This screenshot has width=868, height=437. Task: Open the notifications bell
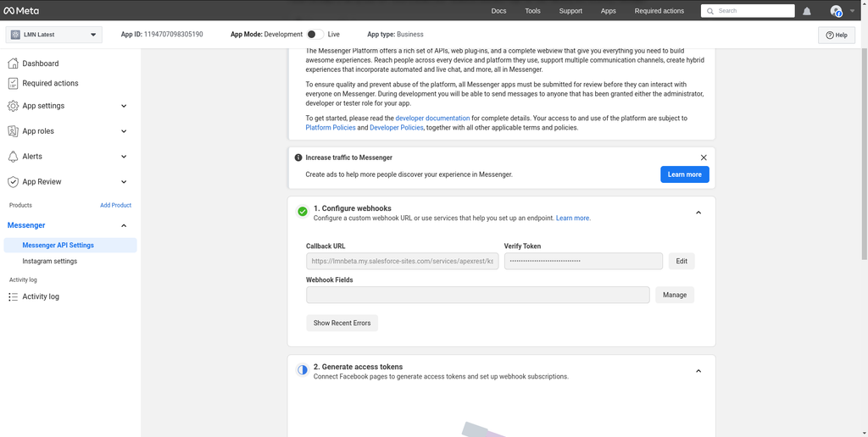[x=807, y=11]
